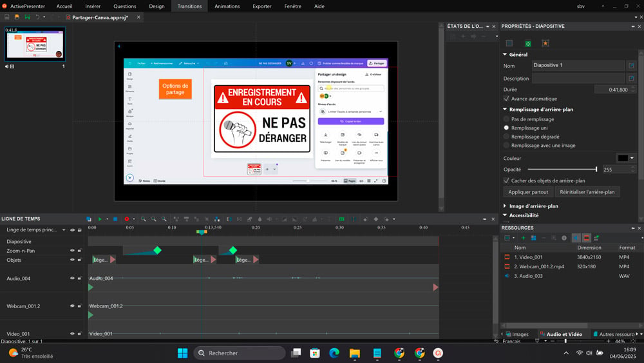The height and width of the screenshot is (363, 644).
Task: Click the Nom input field Diapositive 1
Action: pyautogui.click(x=578, y=65)
